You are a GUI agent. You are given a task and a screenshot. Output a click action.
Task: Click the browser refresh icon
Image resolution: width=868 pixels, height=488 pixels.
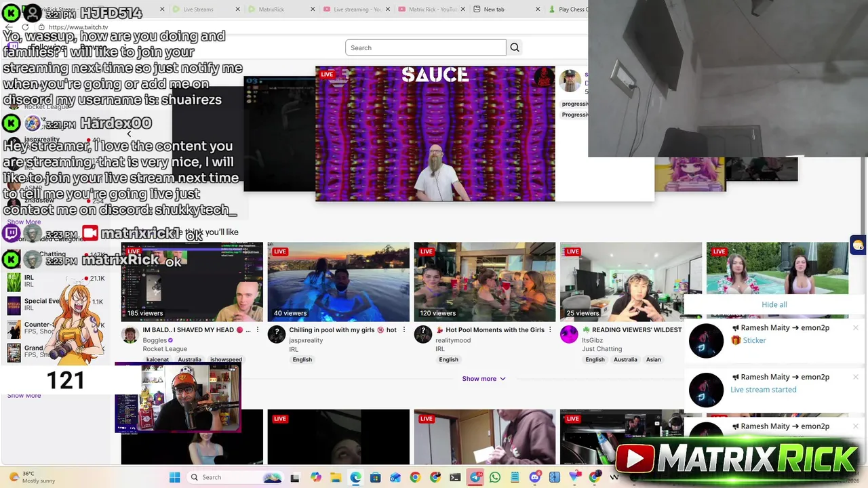pyautogui.click(x=25, y=27)
